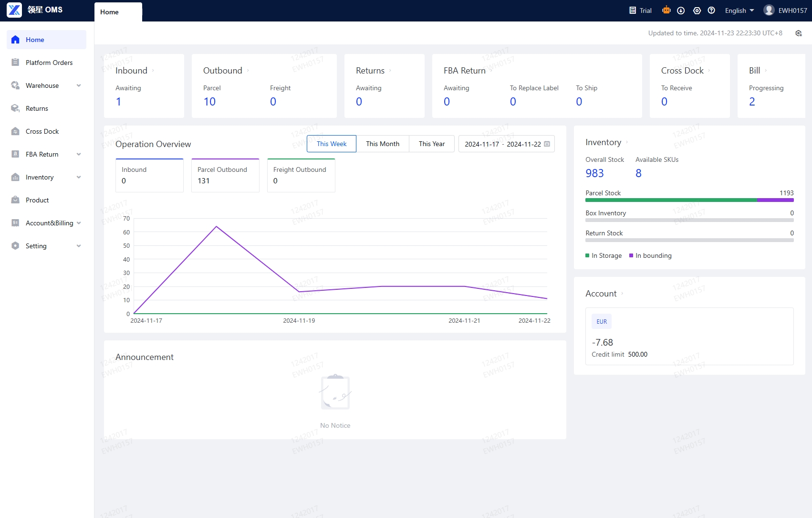Click the calendar icon in date range

coord(547,144)
